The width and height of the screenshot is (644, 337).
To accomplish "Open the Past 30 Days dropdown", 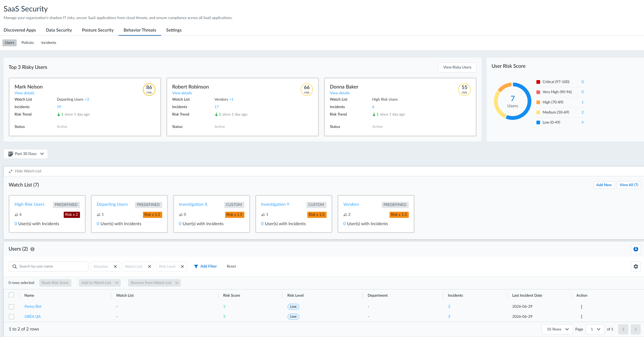I will point(26,154).
